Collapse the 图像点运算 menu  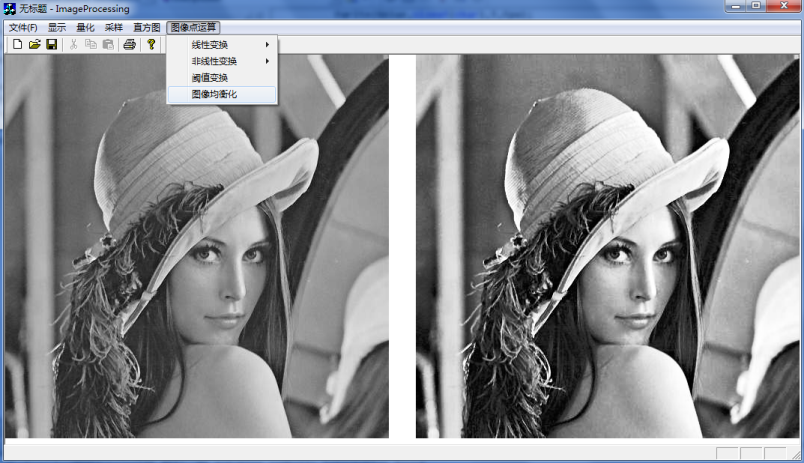click(193, 28)
